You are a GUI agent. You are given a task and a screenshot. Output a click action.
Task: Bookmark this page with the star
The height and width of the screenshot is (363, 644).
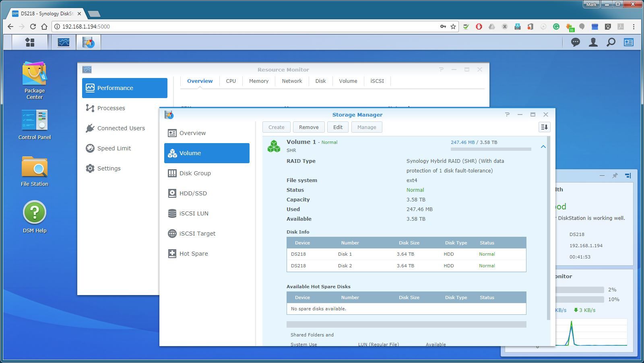click(453, 27)
